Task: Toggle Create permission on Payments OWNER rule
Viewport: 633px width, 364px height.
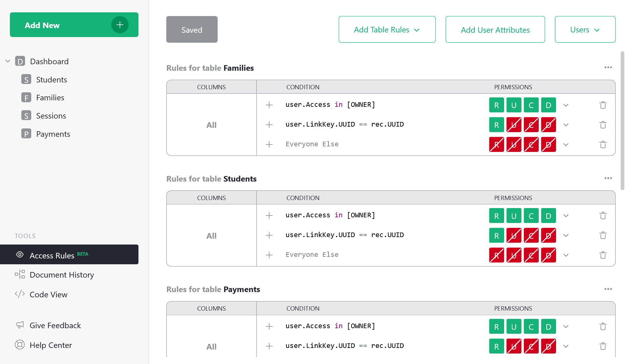Action: coord(531,327)
